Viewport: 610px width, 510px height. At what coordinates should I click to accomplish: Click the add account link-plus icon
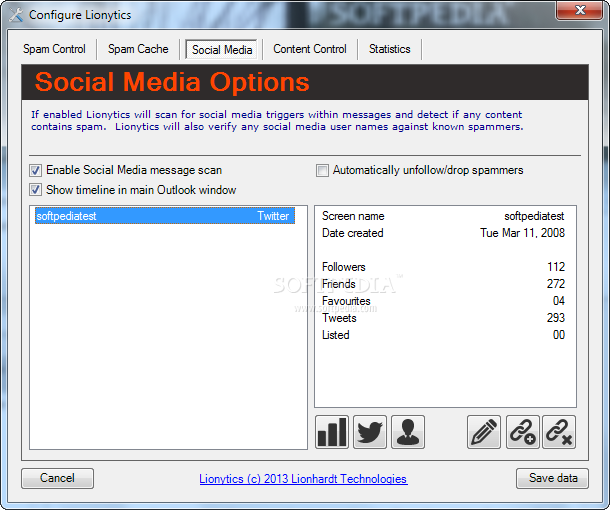pos(522,432)
